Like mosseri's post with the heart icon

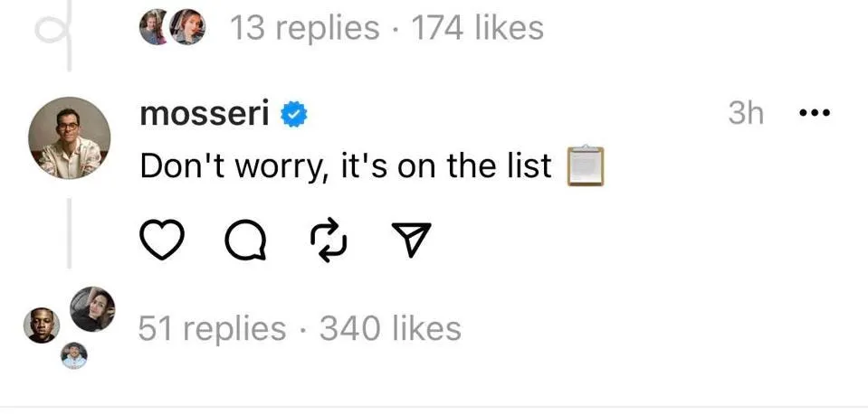click(164, 240)
